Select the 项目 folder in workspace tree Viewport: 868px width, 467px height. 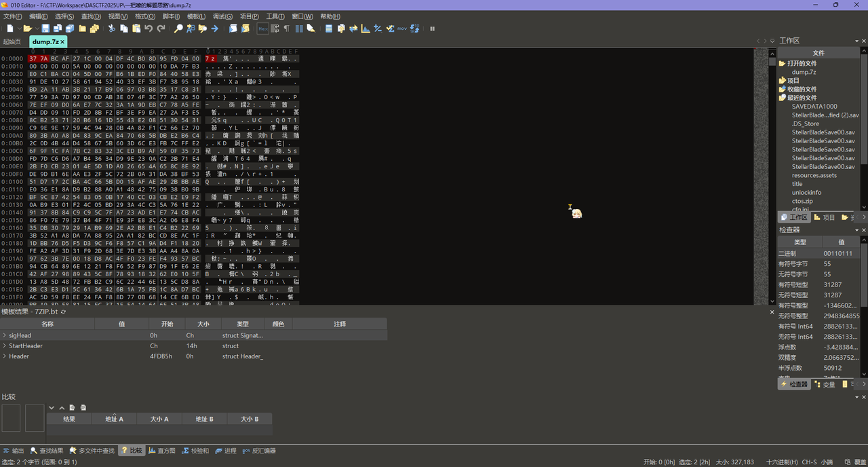pyautogui.click(x=789, y=80)
